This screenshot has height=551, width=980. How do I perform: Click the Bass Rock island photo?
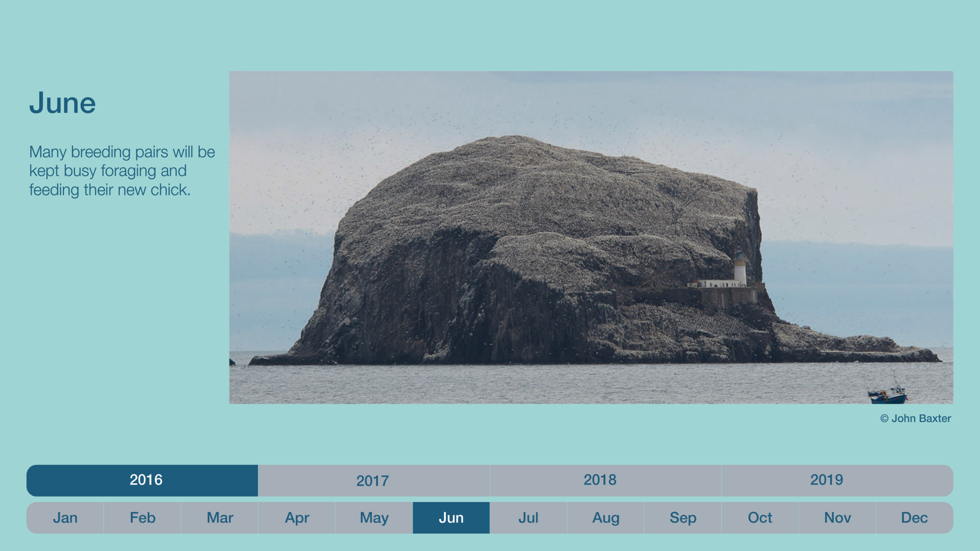(591, 237)
